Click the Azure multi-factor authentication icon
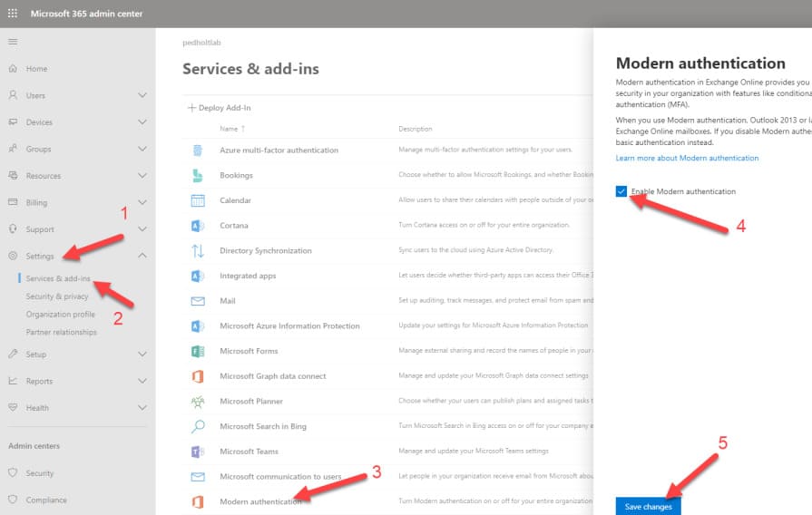The image size is (812, 515). click(198, 151)
